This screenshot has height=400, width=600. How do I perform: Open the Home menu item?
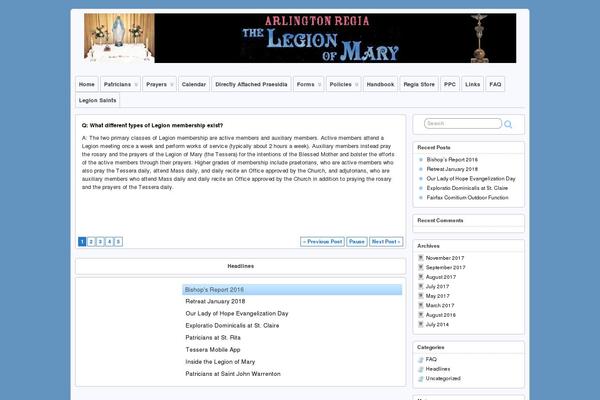(x=87, y=84)
